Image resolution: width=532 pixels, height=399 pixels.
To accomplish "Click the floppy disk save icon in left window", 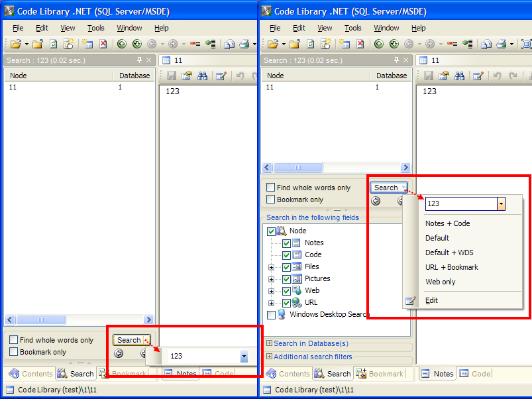I will (x=172, y=76).
